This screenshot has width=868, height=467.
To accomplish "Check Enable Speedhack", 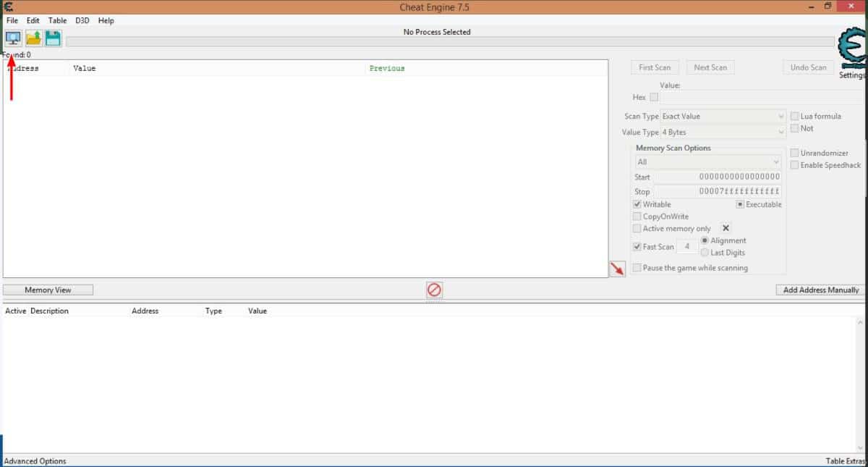I will [x=795, y=165].
